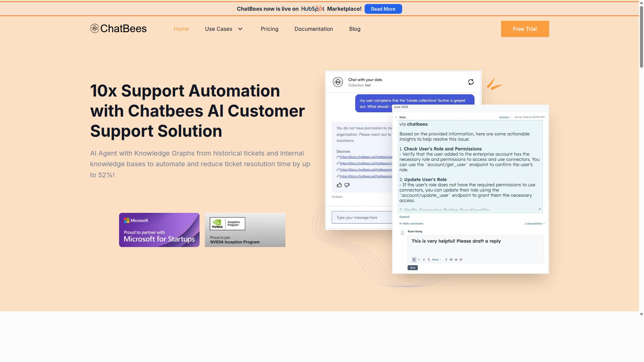Click the Save button
The width and height of the screenshot is (644, 362).
[x=413, y=267]
